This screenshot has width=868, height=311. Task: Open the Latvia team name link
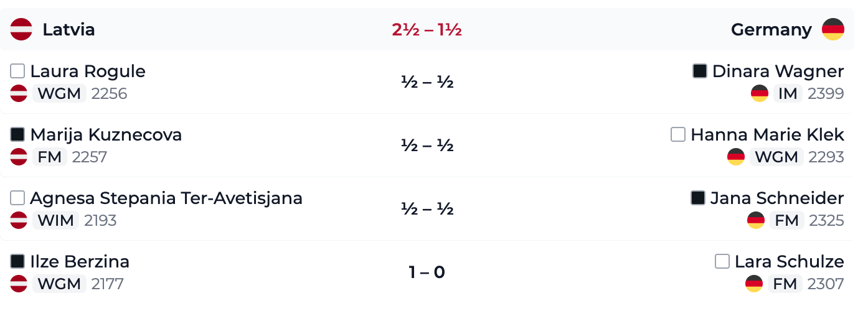68,30
